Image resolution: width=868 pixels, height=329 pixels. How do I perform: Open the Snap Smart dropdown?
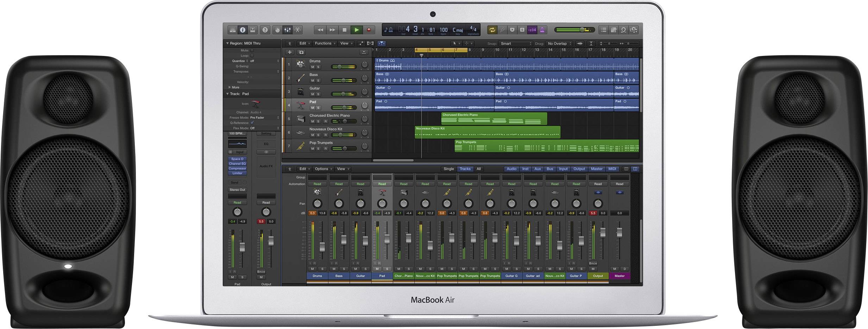tap(516, 44)
